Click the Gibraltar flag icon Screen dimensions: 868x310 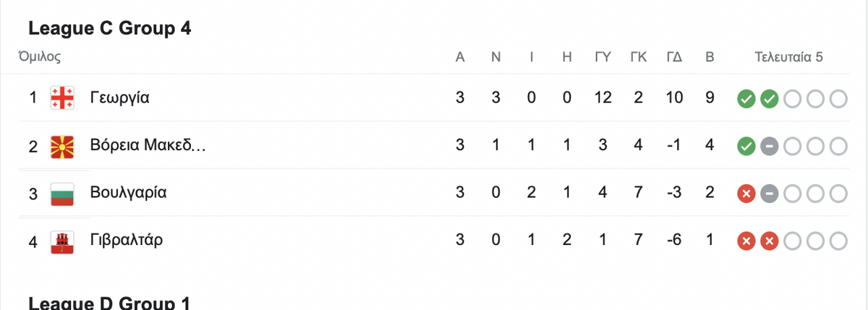tap(62, 241)
